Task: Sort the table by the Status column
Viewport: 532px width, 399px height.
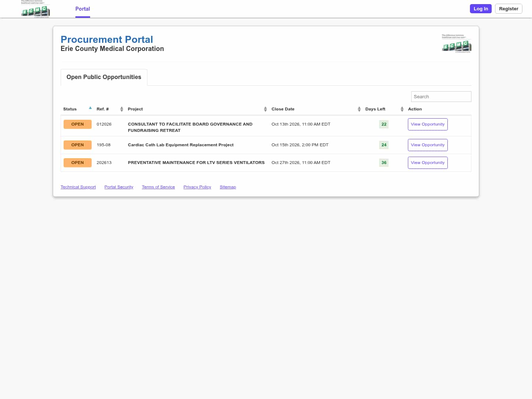Action: (78, 109)
